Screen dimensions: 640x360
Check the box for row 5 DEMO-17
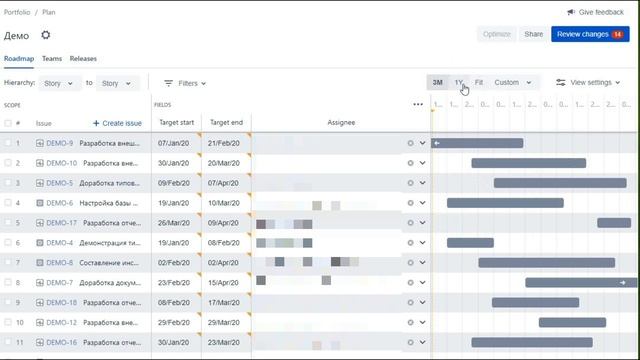pos(8,222)
